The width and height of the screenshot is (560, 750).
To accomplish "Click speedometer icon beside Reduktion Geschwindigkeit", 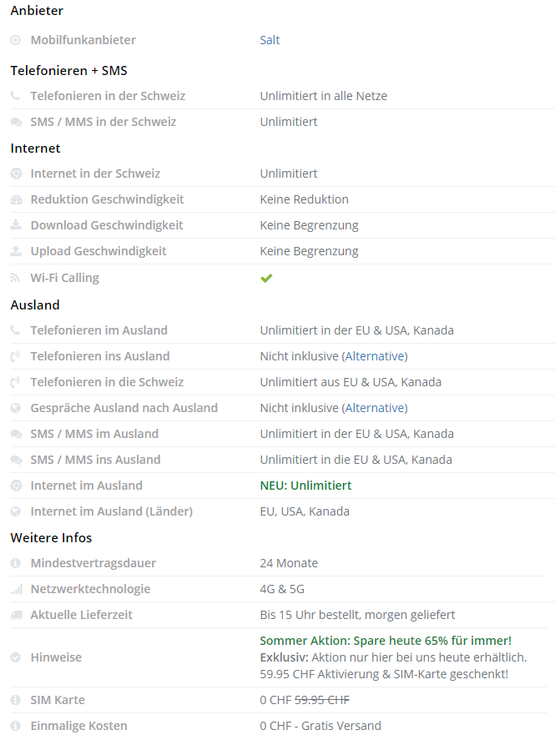I will (16, 199).
